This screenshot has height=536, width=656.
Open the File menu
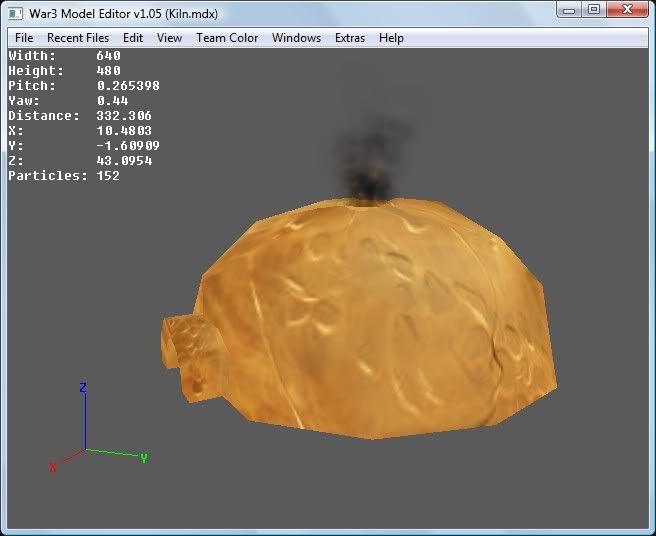point(24,38)
